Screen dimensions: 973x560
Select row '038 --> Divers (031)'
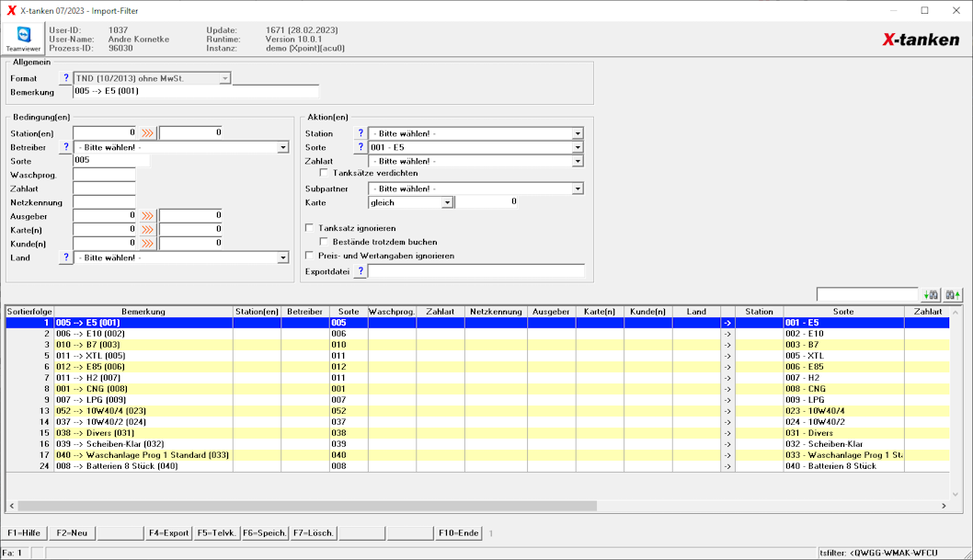478,433
